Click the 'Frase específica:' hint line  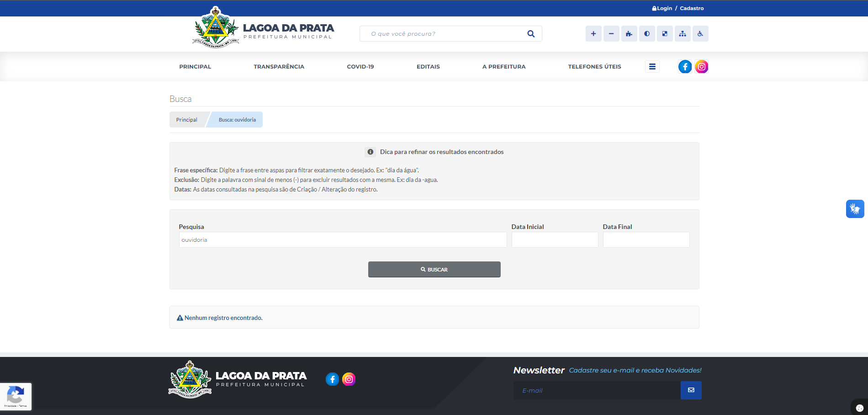coord(296,170)
